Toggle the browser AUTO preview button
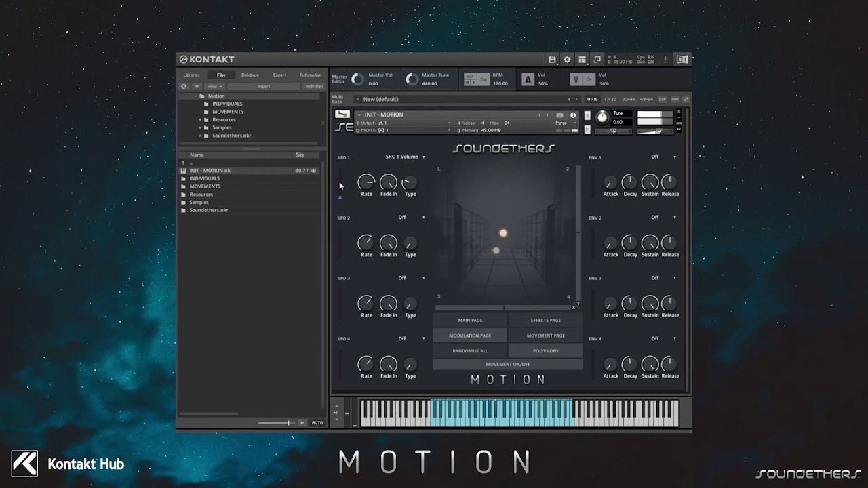This screenshot has height=488, width=868. click(x=317, y=422)
